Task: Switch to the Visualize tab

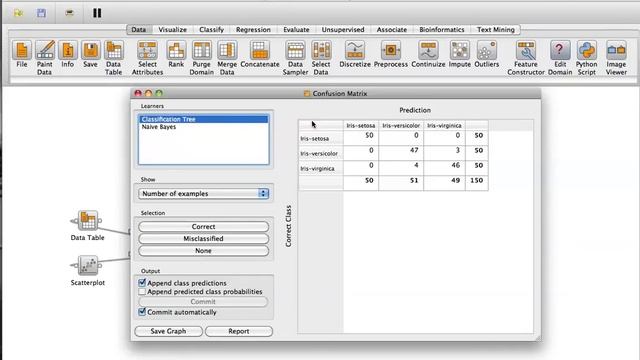Action: 173,29
